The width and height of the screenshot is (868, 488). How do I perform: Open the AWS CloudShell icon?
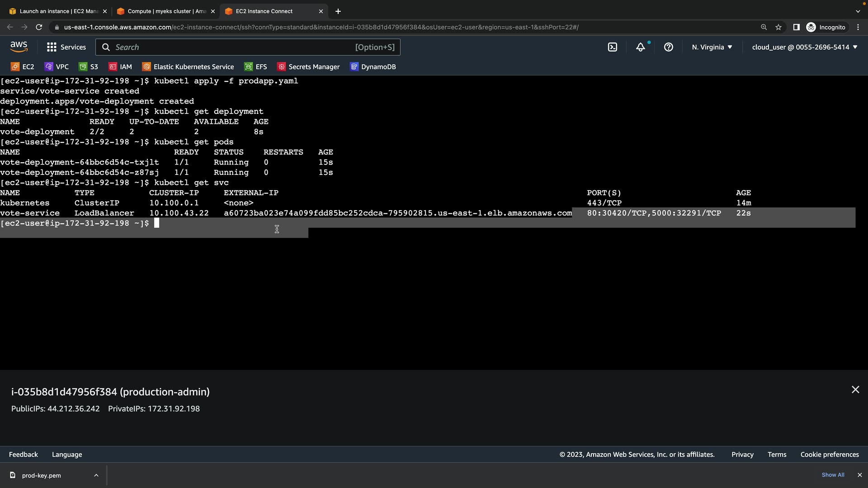613,47
